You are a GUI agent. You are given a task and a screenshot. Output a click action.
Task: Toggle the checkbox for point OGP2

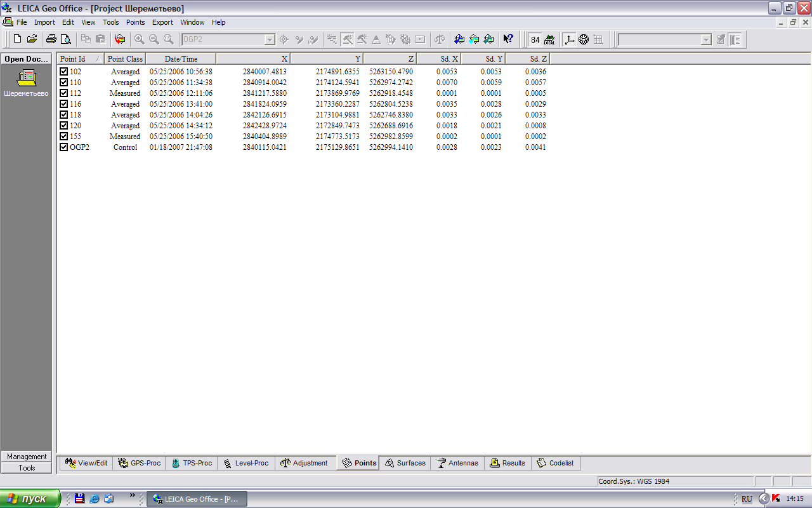click(63, 147)
